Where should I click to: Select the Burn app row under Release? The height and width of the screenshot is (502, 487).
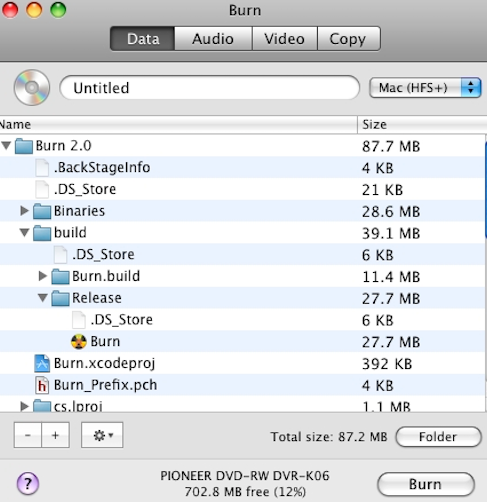point(242,342)
